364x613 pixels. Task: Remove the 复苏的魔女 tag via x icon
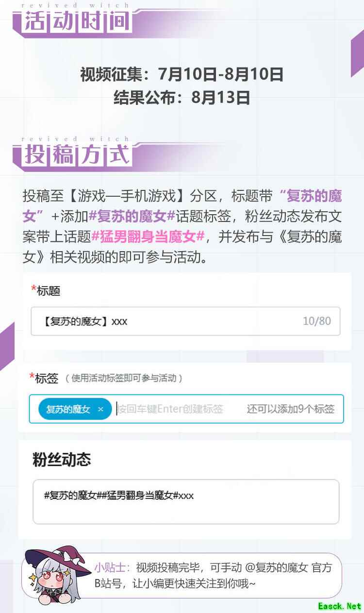[100, 409]
